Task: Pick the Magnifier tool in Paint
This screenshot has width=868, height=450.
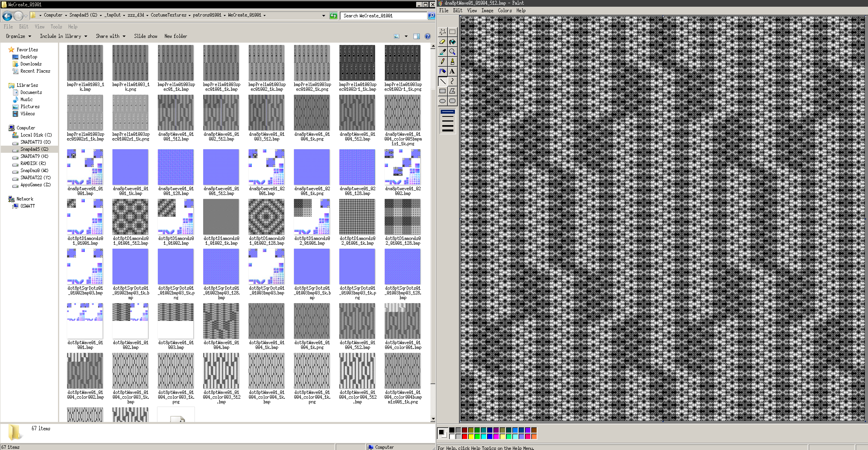Action: (452, 52)
